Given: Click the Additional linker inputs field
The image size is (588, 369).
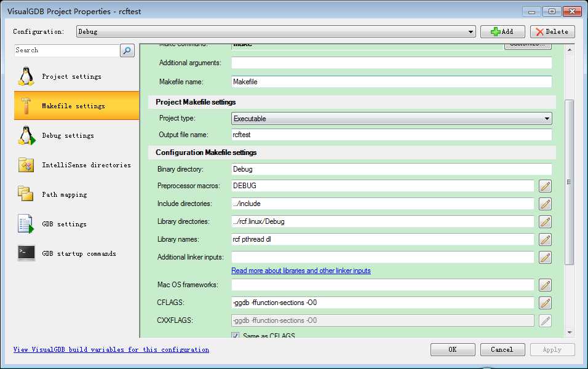Looking at the screenshot, I should point(383,257).
